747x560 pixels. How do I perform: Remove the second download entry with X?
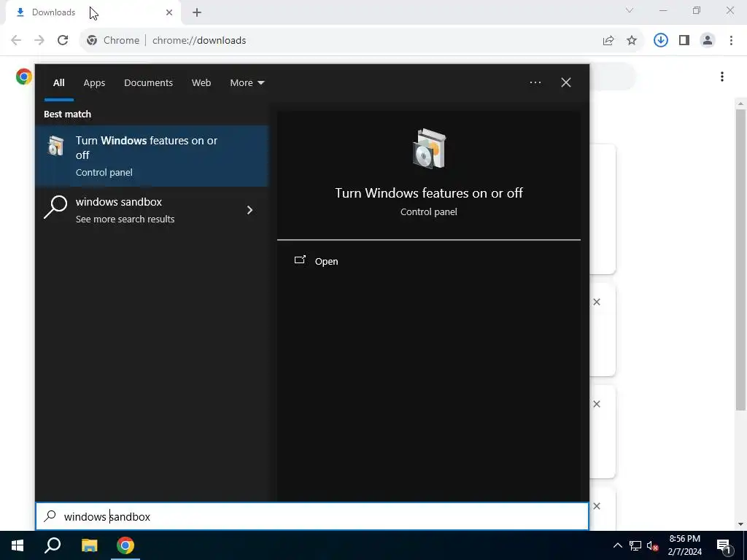point(597,404)
